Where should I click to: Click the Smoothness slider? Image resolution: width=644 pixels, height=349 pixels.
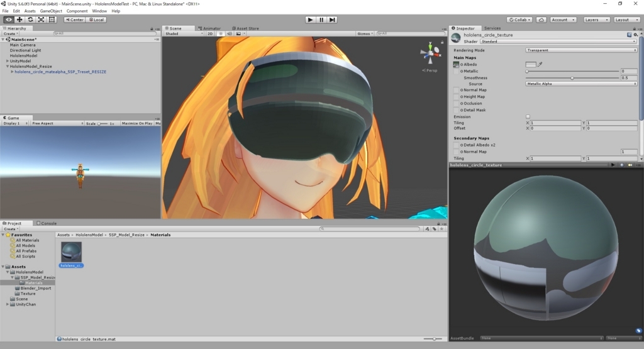(572, 78)
